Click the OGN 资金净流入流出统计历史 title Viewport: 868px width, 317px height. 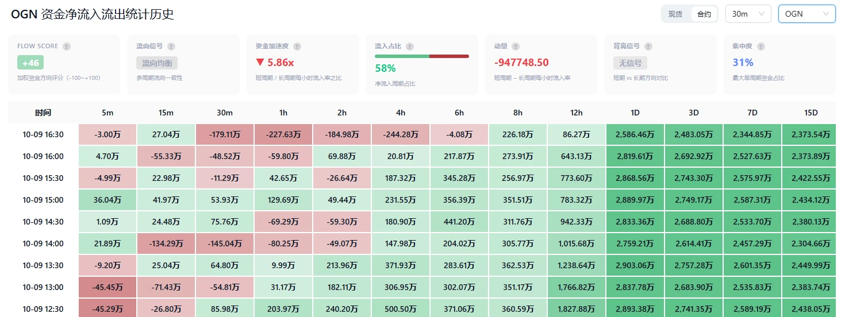92,15
